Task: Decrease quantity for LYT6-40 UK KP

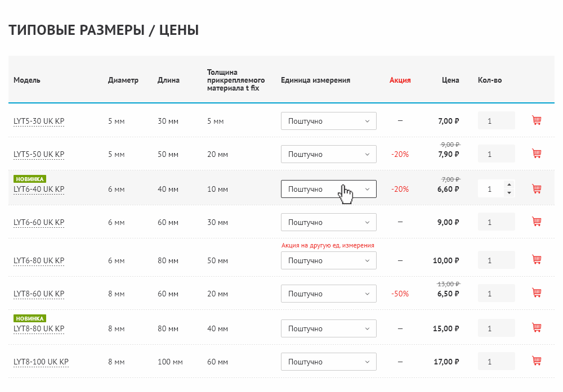Action: pyautogui.click(x=509, y=193)
